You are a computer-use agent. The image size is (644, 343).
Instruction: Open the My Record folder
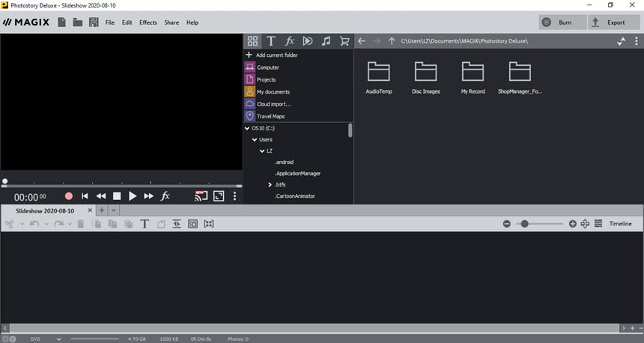pos(473,78)
